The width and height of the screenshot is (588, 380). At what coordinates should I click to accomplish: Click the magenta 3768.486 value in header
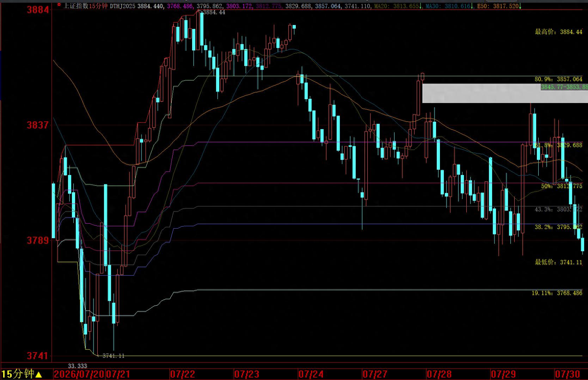pos(180,6)
